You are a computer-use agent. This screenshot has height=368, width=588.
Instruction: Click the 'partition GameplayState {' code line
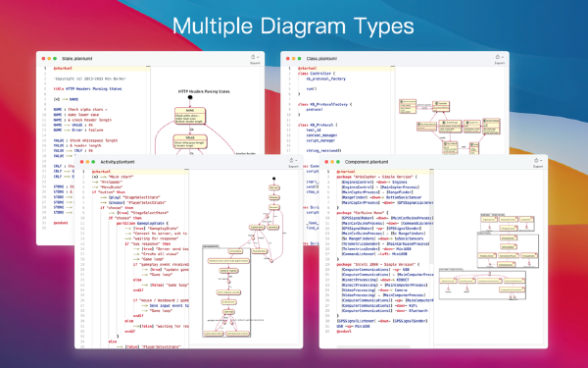point(142,223)
